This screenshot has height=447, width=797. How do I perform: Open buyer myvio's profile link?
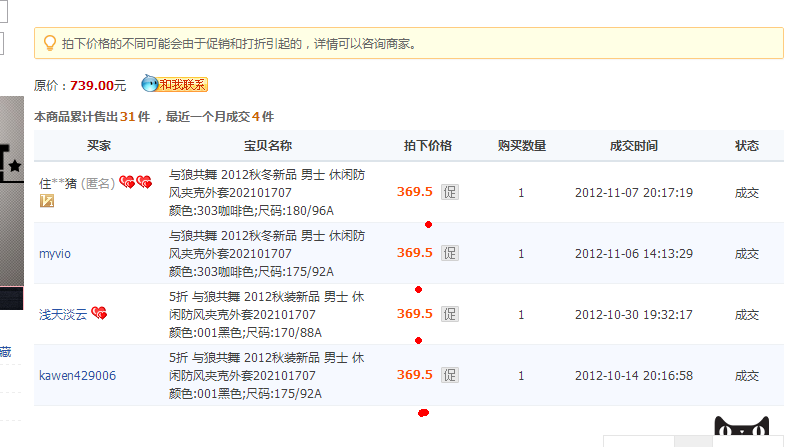[55, 254]
